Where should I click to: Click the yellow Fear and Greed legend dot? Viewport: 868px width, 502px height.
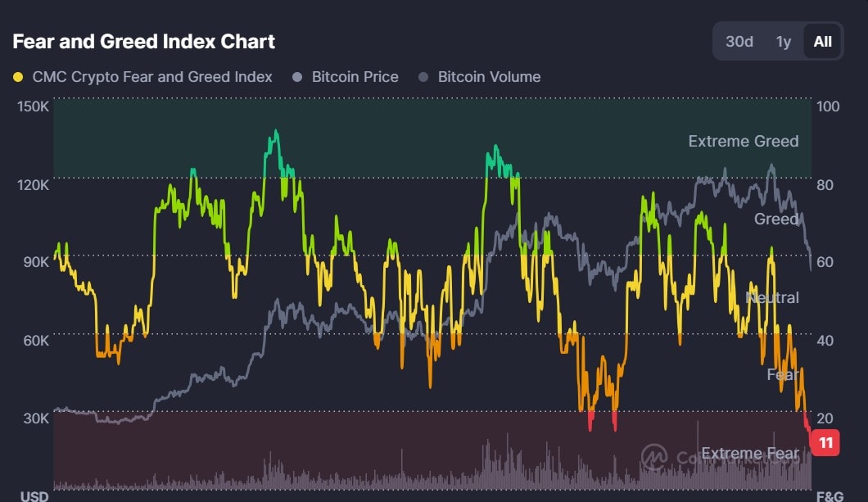click(x=18, y=76)
